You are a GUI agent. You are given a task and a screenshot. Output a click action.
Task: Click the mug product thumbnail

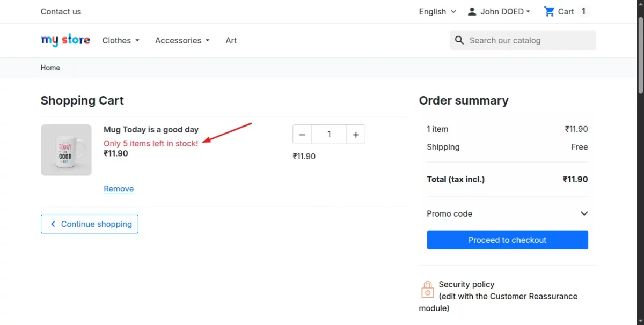(66, 150)
